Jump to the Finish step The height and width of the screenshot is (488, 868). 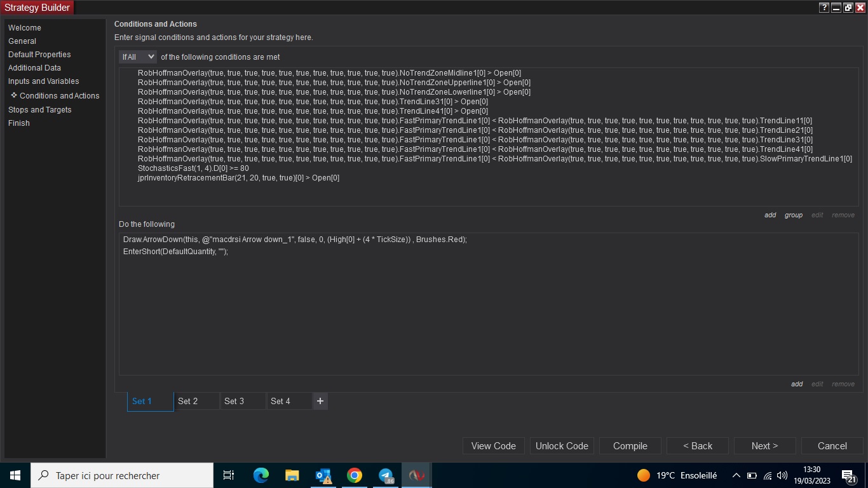[19, 123]
